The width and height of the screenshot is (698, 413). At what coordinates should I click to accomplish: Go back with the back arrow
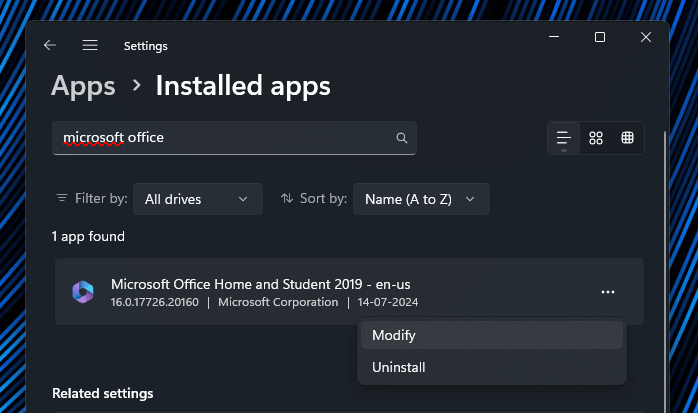click(50, 45)
